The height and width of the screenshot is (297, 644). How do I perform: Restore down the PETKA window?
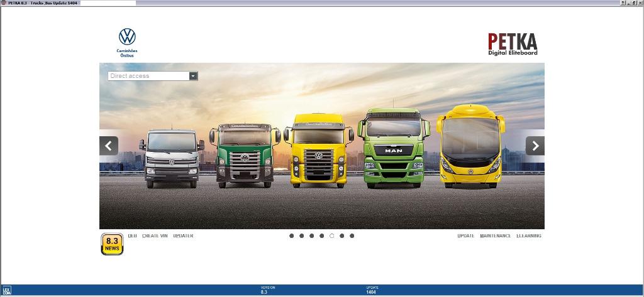[x=635, y=3]
